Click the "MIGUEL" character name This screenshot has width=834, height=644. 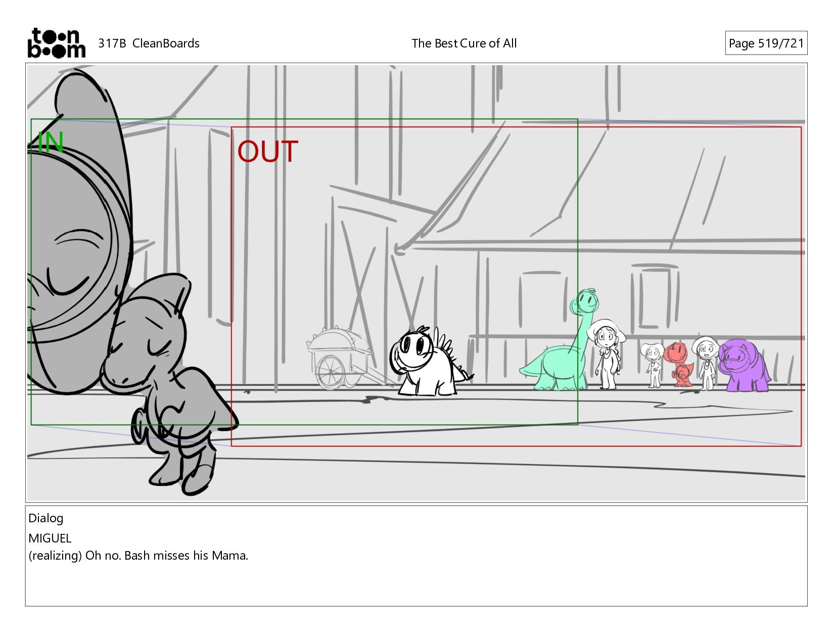50,538
